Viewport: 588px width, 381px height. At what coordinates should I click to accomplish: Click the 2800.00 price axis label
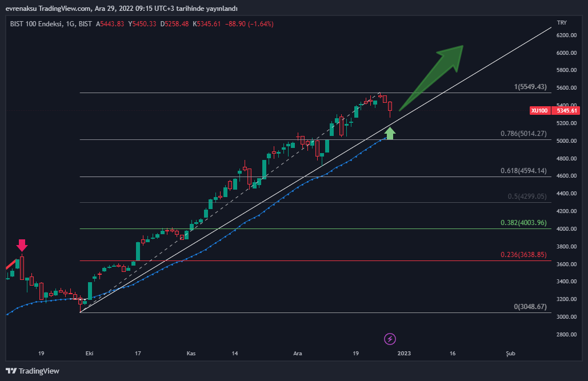(x=567, y=335)
